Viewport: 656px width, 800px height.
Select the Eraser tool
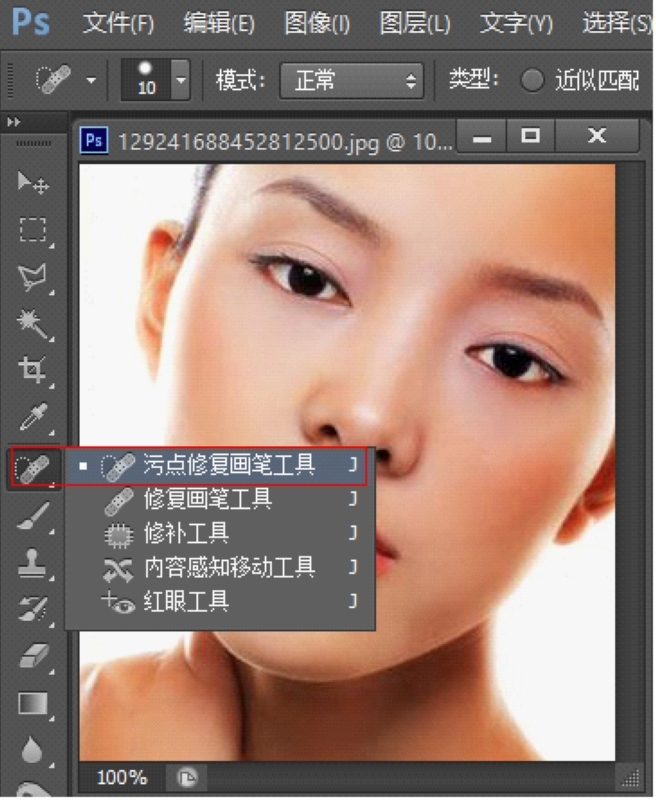tap(33, 656)
